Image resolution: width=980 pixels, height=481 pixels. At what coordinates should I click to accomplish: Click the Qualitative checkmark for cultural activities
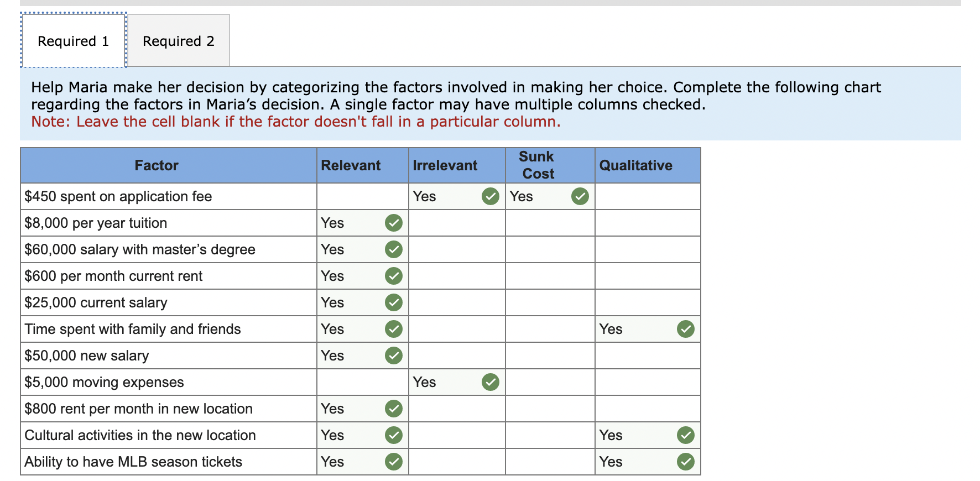[x=686, y=435]
